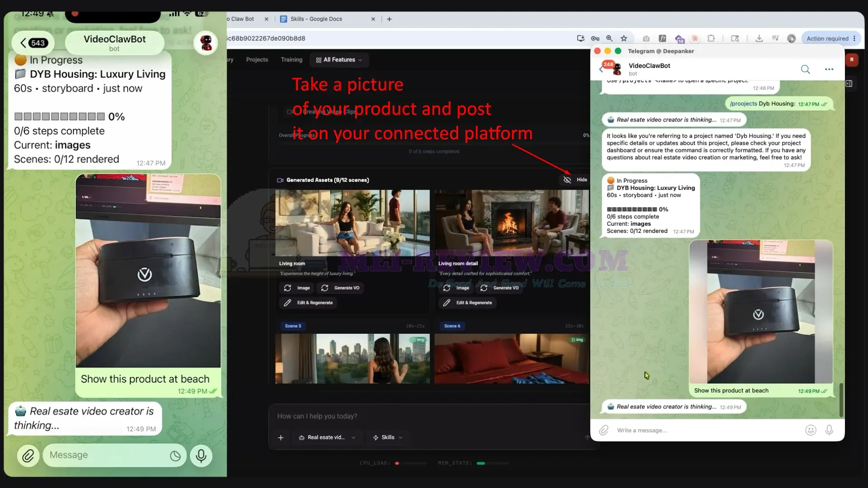This screenshot has width=868, height=488.
Task: Click Generate VO for Living room scene
Action: pos(341,288)
